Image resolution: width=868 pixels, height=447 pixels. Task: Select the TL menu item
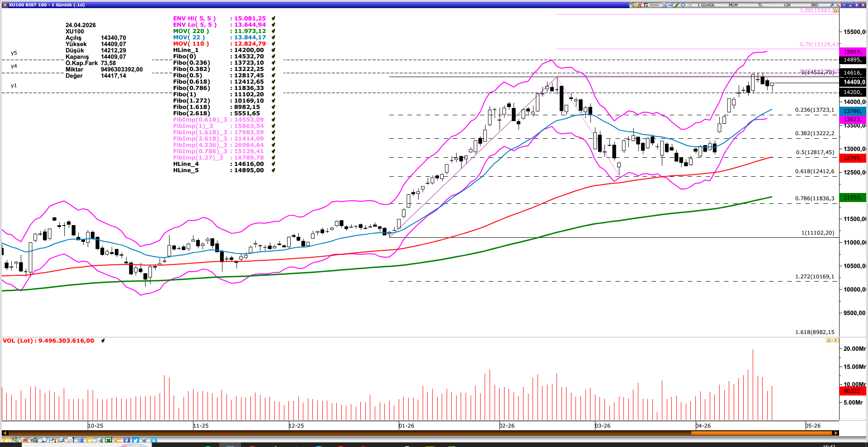(760, 5)
